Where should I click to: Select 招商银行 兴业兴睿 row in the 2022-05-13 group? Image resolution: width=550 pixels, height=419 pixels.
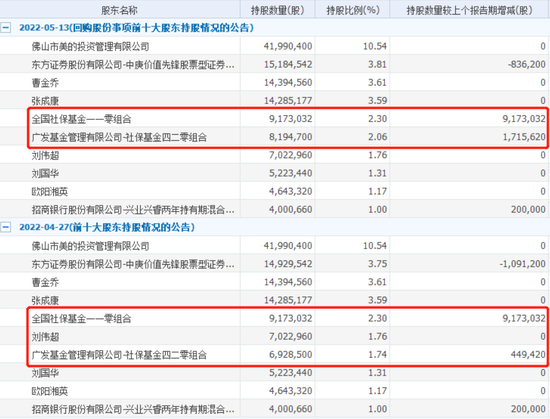pos(133,210)
